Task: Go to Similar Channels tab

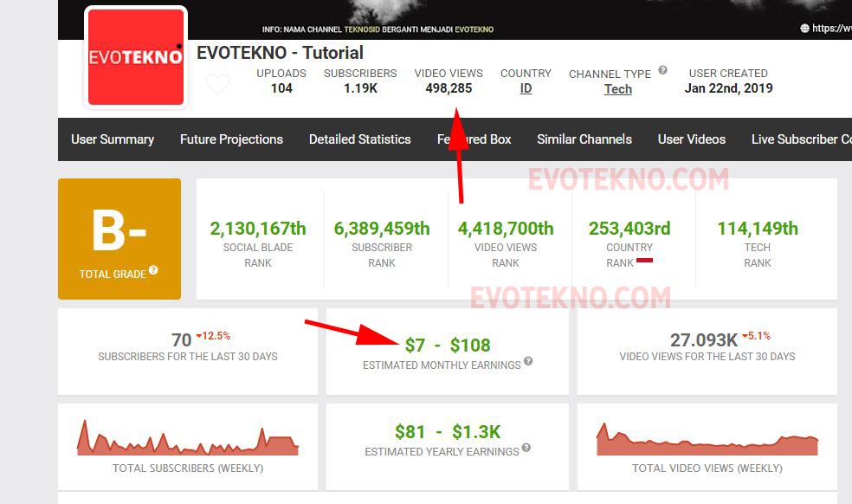Action: [x=584, y=139]
